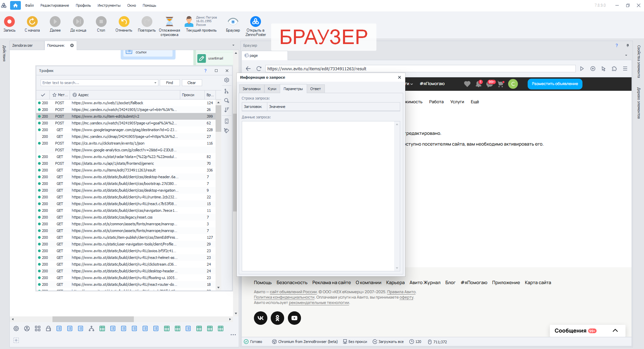Screen dimensions: 644x349
Task: Toggle the Браузер eye icon
Action: pyautogui.click(x=233, y=22)
